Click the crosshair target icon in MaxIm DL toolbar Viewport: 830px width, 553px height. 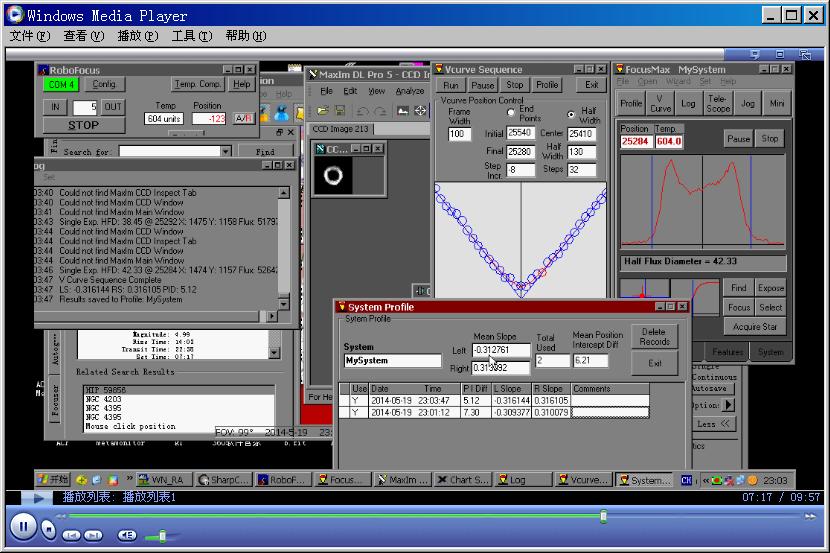420,111
